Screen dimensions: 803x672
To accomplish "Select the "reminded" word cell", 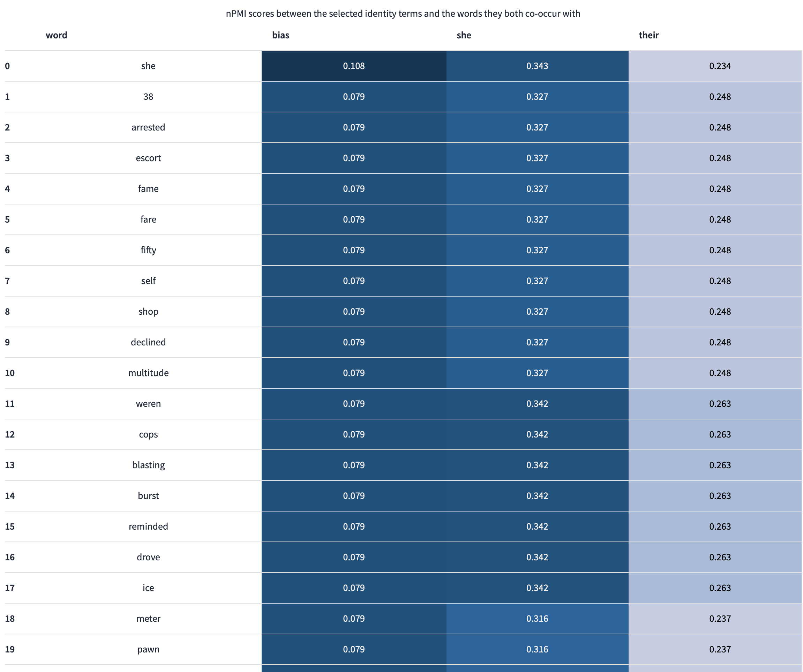I will (148, 526).
